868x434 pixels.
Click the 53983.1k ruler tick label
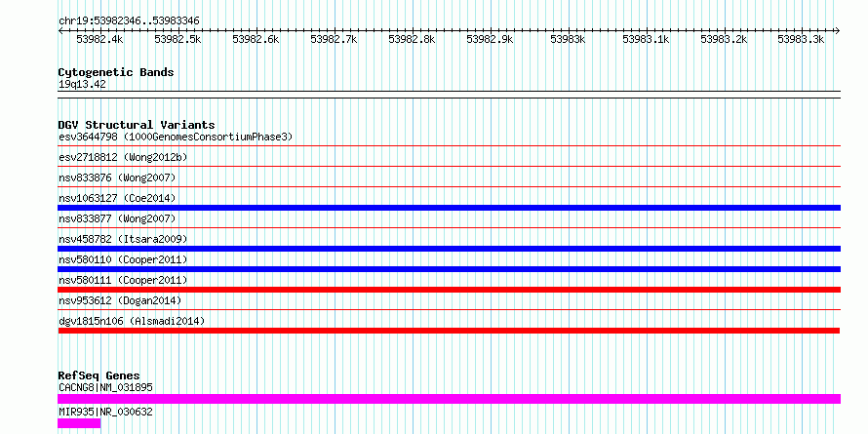click(646, 39)
